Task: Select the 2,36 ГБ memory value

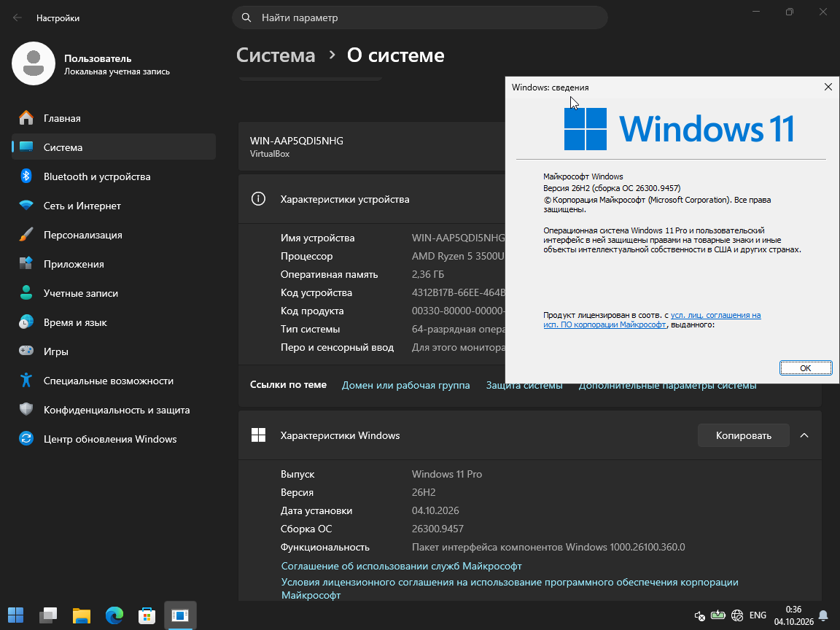Action: pos(427,274)
